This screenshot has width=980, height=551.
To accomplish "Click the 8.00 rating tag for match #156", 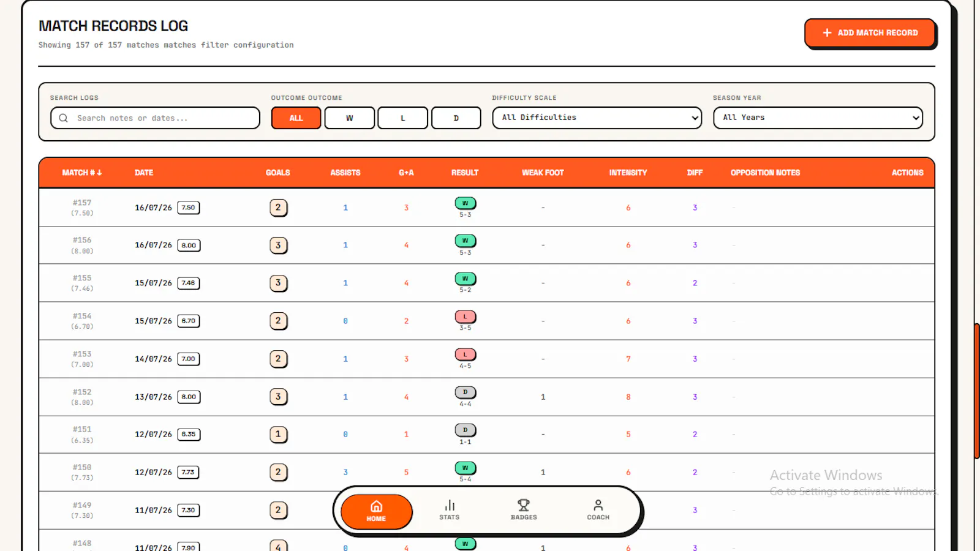I will tap(189, 246).
